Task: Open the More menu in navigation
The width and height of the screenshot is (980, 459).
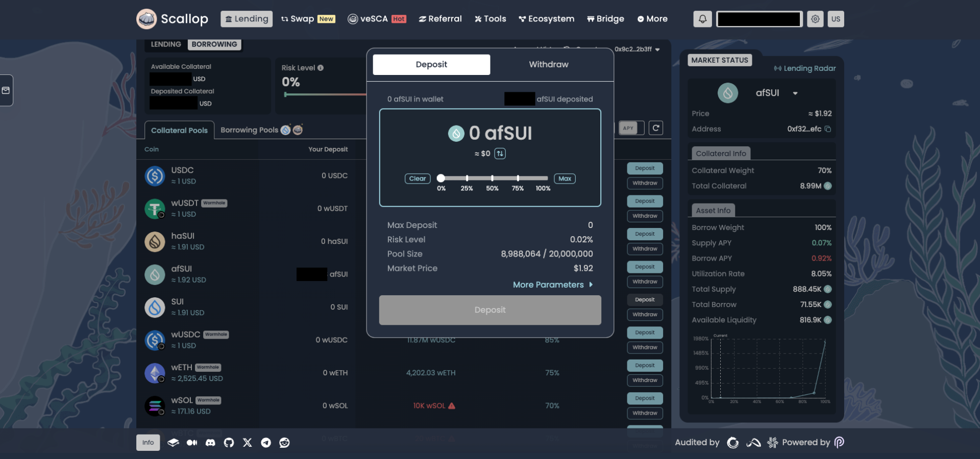Action: pos(652,19)
